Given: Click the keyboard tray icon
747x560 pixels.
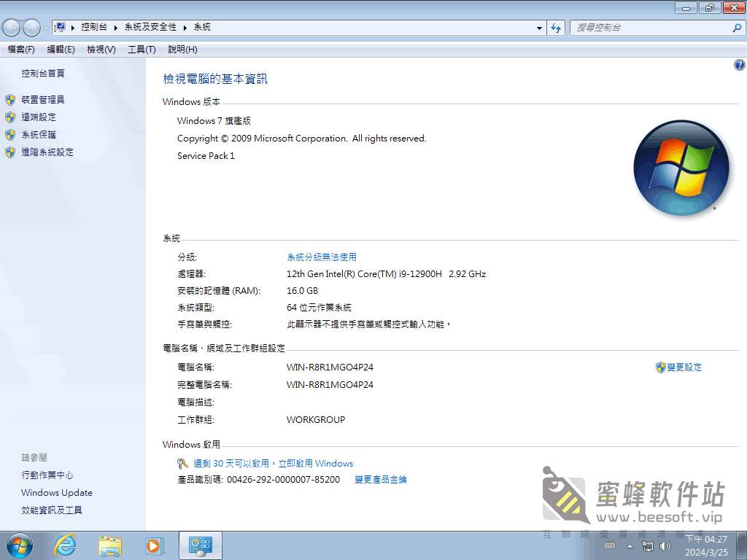Looking at the screenshot, I should (610, 545).
